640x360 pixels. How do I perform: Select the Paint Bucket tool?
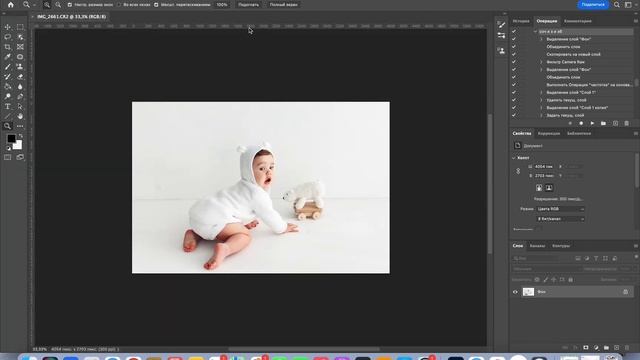[8, 87]
